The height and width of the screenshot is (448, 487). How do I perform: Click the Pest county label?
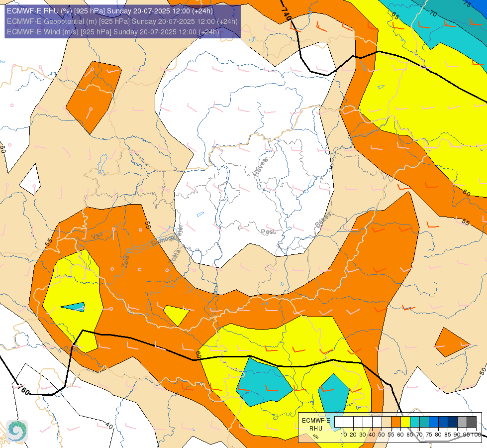[x=268, y=232]
